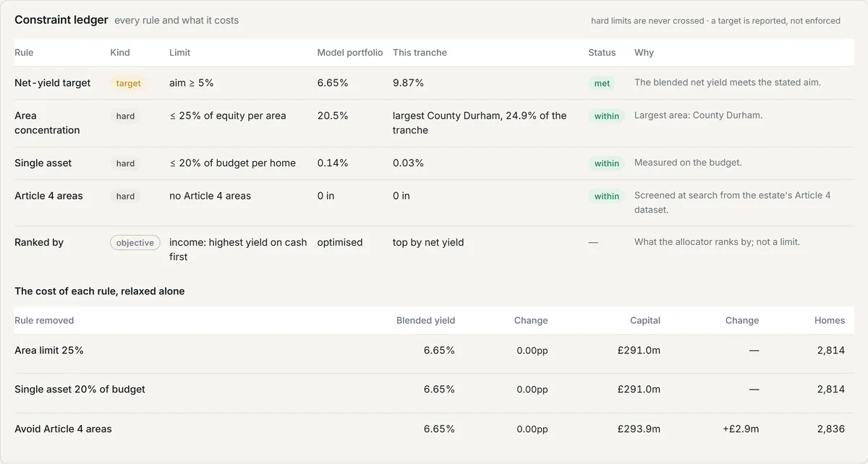Click 'The blended net yield meets' explanation
Viewport: 868px width, 464px height.
(727, 83)
